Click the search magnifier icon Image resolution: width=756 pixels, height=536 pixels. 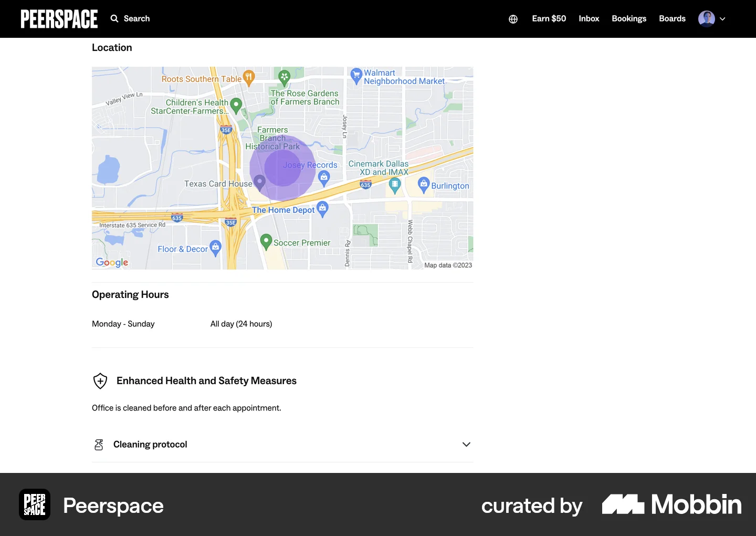pyautogui.click(x=114, y=18)
